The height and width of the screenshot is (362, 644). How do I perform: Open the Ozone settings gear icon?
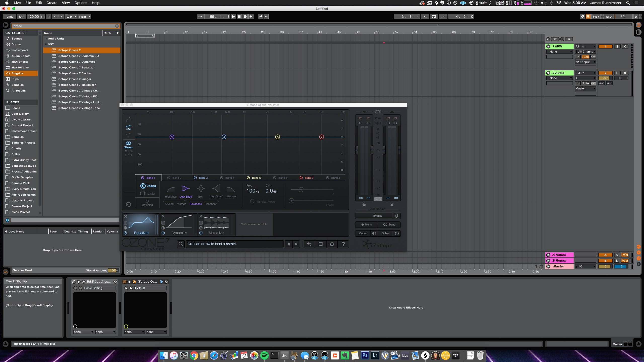(x=332, y=244)
